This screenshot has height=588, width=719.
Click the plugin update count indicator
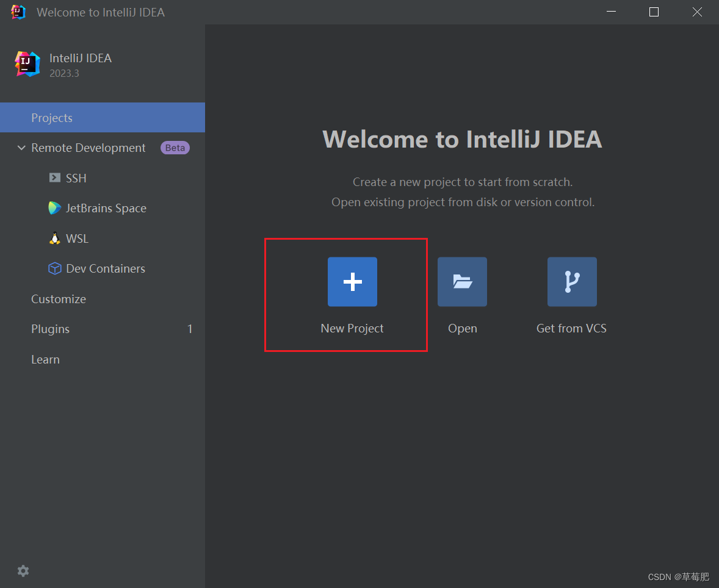pos(190,329)
